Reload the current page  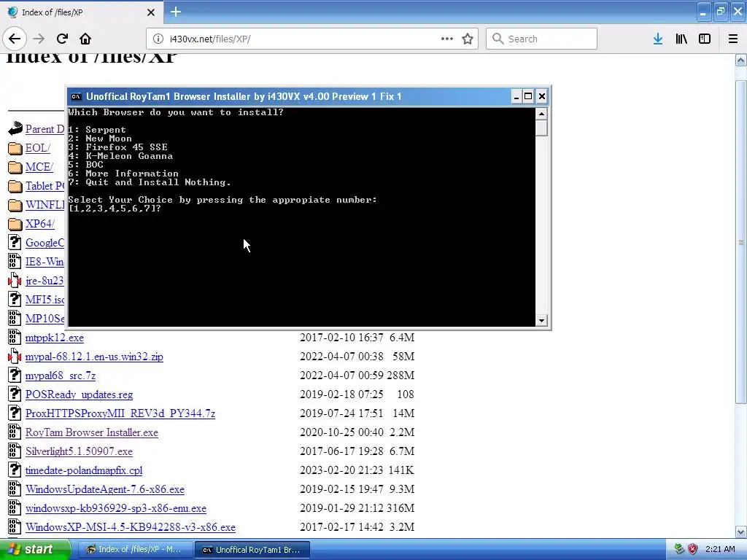(x=62, y=39)
